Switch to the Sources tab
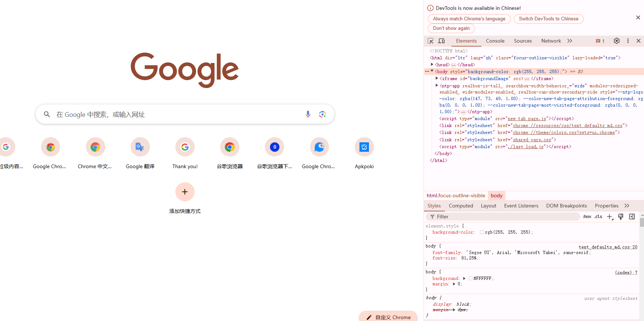 (x=523, y=41)
